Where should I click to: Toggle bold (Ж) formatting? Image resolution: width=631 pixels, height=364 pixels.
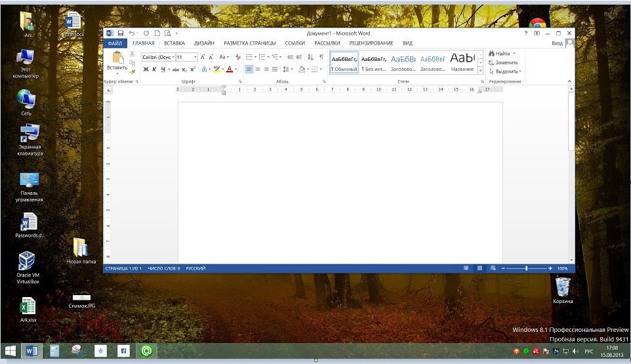pyautogui.click(x=146, y=69)
